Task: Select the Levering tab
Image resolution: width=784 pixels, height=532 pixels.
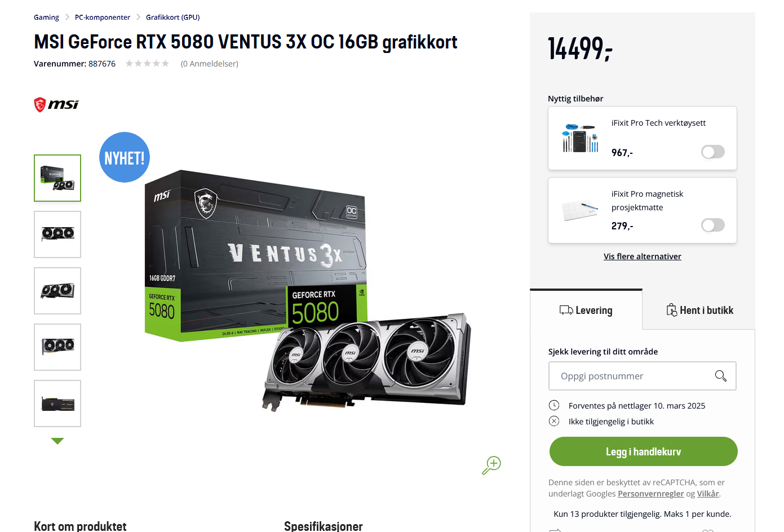Action: coord(586,309)
